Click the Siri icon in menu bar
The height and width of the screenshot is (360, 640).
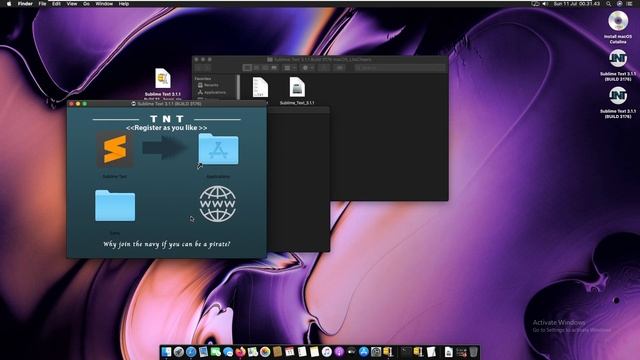point(619,4)
